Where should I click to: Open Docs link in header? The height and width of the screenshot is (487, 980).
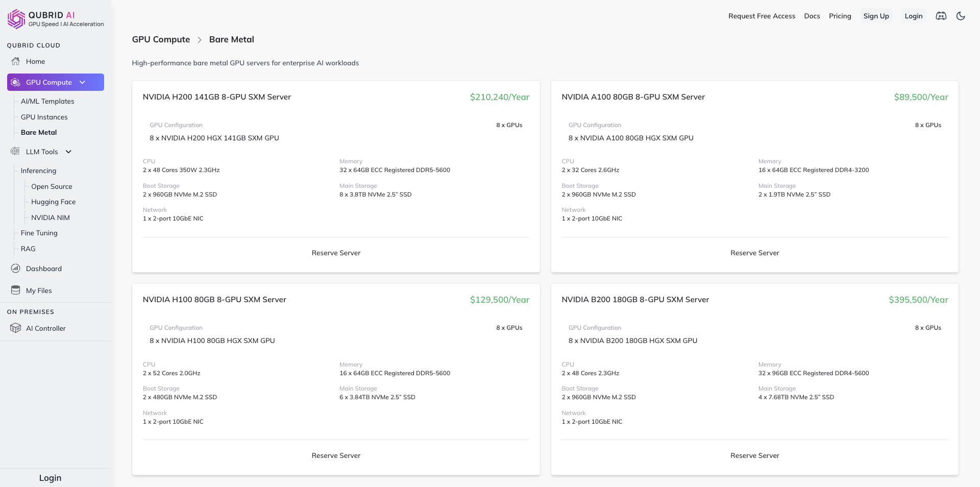coord(812,16)
